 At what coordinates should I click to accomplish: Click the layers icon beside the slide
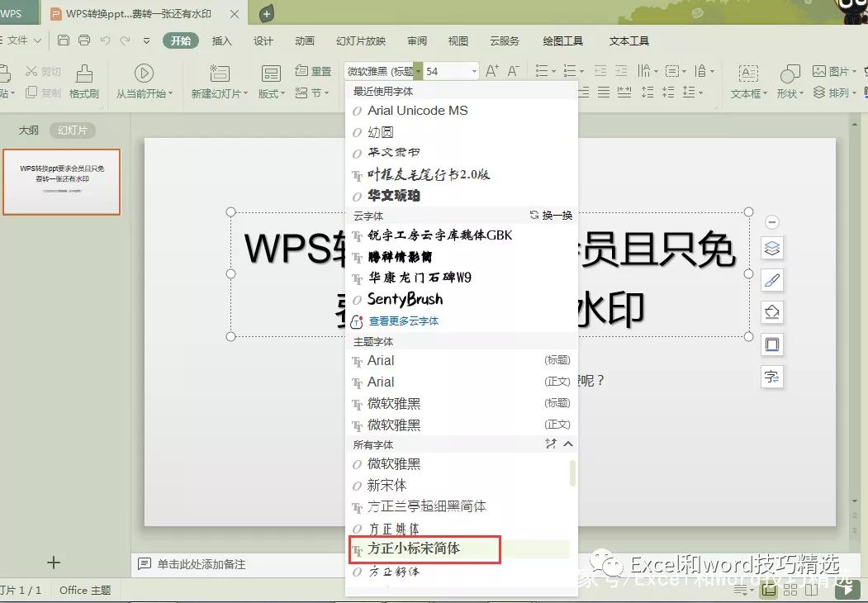tap(772, 248)
